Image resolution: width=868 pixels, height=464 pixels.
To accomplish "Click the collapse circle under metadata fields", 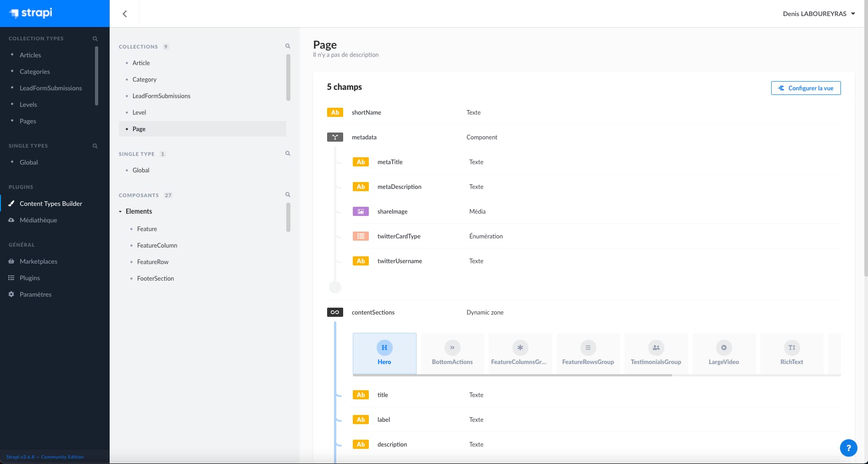I will (335, 287).
